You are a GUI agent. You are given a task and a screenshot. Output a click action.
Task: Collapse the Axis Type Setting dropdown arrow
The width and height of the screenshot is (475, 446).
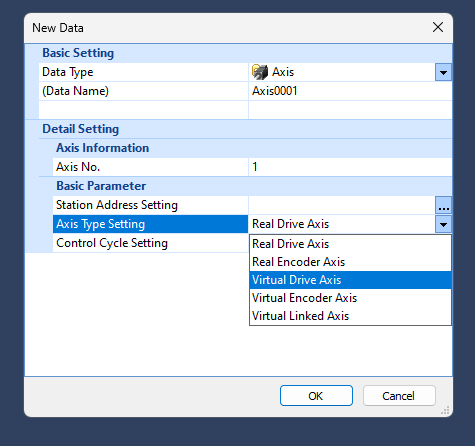(443, 224)
